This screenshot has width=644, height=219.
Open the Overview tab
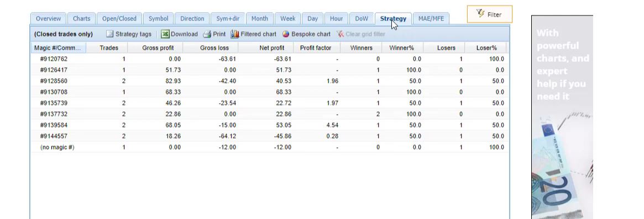pyautogui.click(x=48, y=18)
